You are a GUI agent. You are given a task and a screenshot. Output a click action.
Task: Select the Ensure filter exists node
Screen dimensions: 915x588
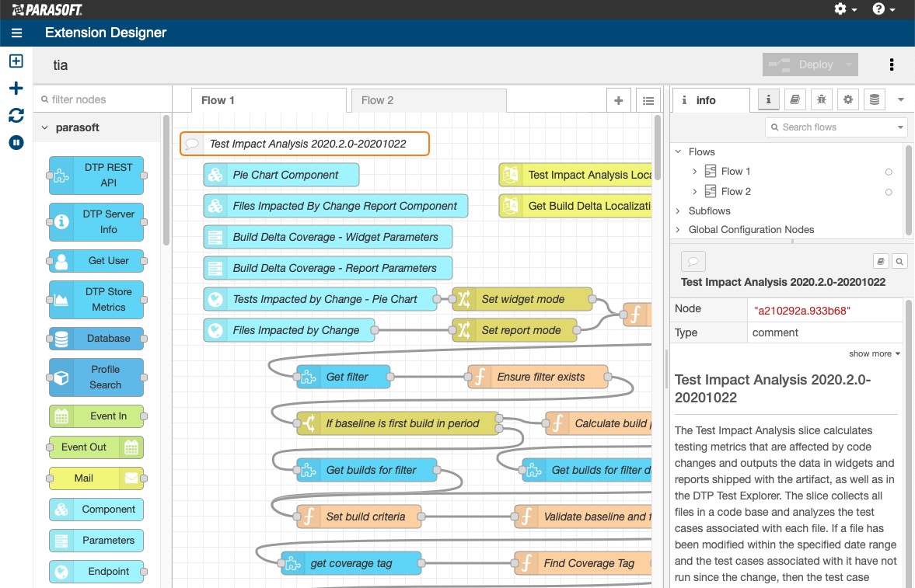tap(538, 377)
